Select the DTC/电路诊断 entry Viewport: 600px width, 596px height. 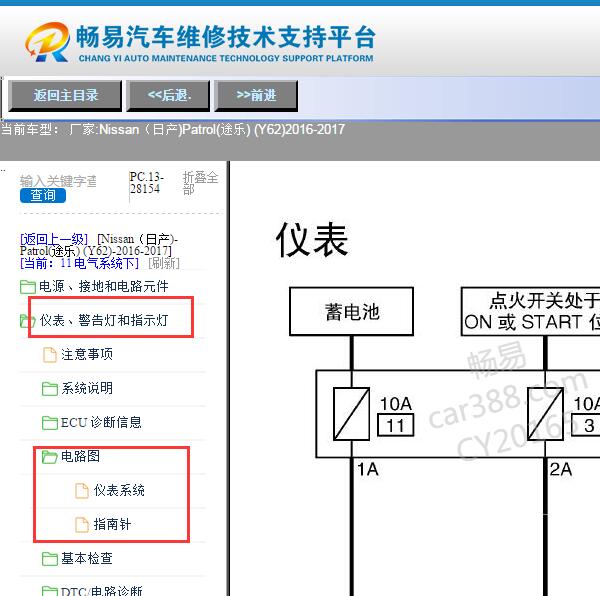pyautogui.click(x=101, y=591)
